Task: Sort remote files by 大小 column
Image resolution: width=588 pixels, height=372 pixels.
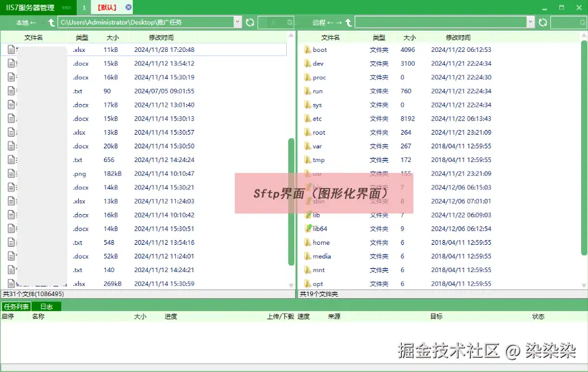Action: pyautogui.click(x=409, y=38)
